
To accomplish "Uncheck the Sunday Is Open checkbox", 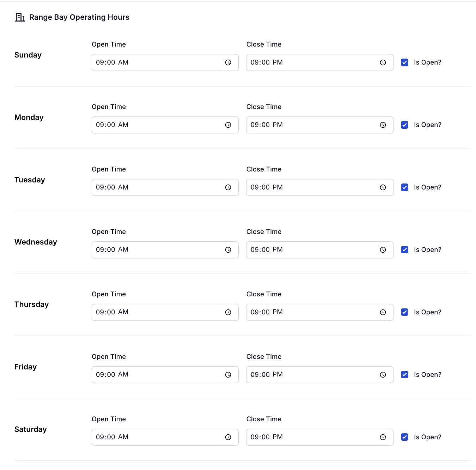I will pos(405,62).
